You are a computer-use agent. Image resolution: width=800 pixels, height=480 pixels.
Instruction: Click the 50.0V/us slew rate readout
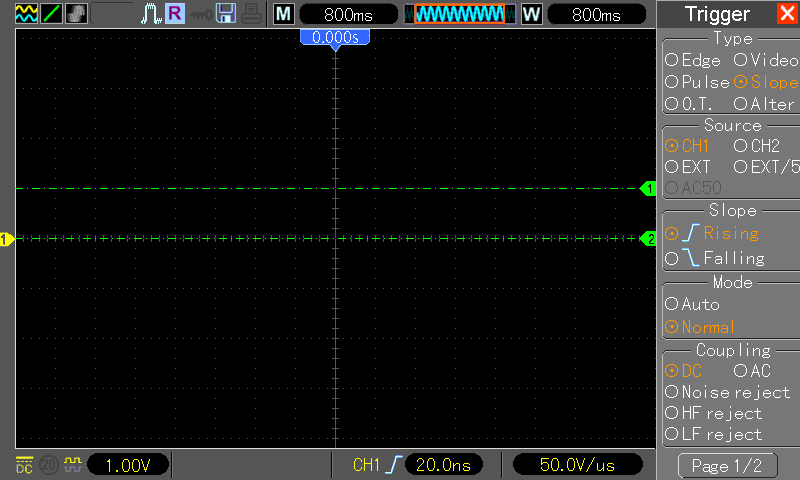coord(577,465)
